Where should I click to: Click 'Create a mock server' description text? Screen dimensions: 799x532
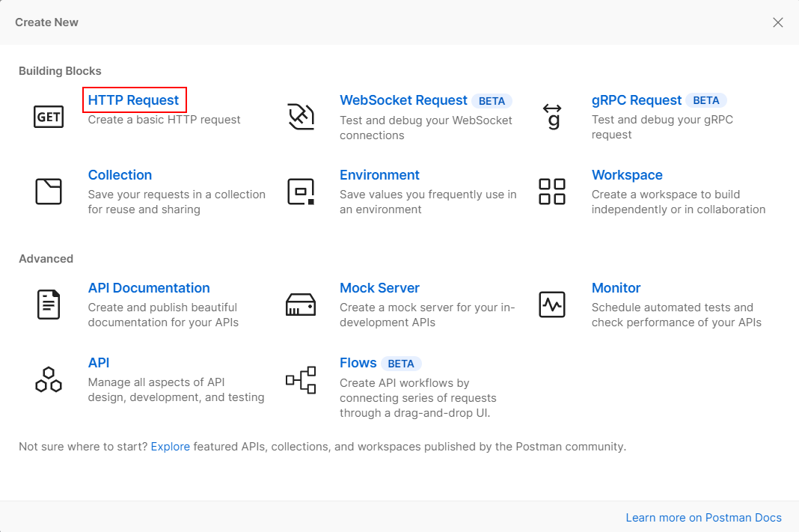(427, 315)
